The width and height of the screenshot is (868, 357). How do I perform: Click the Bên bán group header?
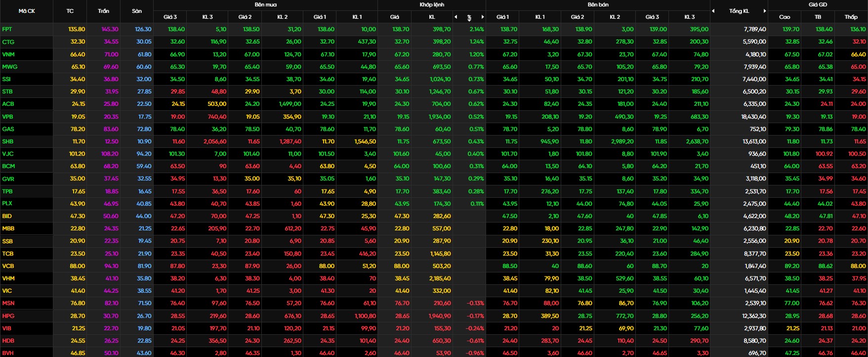(598, 4)
